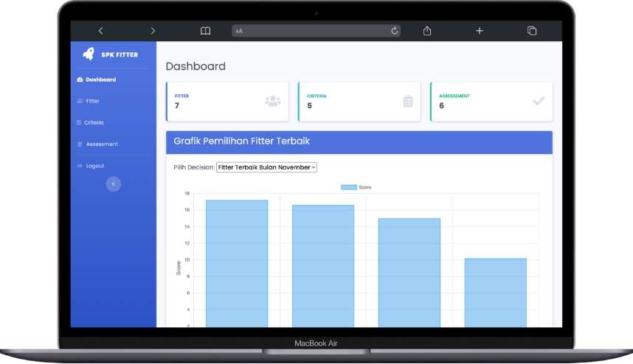Click the browser back arrow
Image resolution: width=633 pixels, height=364 pixels.
[x=100, y=31]
